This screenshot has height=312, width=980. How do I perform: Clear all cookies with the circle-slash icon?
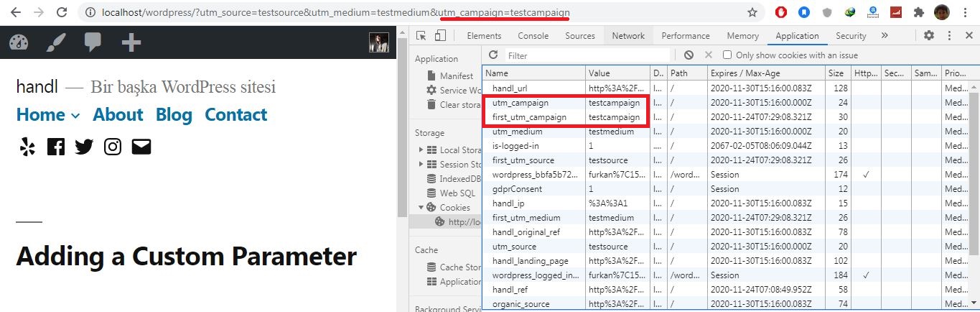(x=689, y=55)
